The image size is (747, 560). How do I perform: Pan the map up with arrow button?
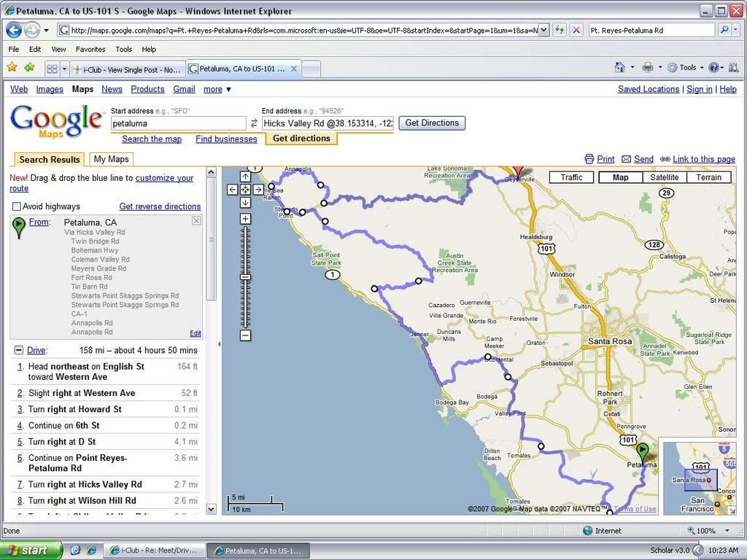[x=246, y=176]
